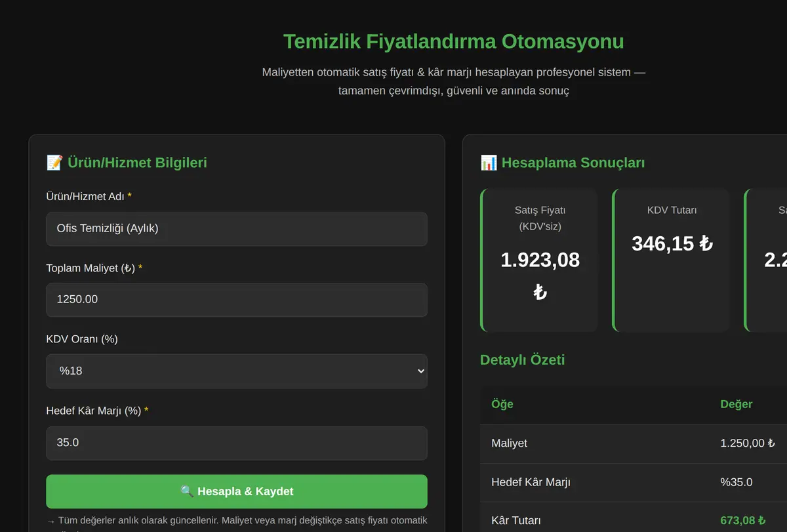Open the KDV Oranı dropdown
Image resolution: width=787 pixels, height=532 pixels.
(236, 371)
